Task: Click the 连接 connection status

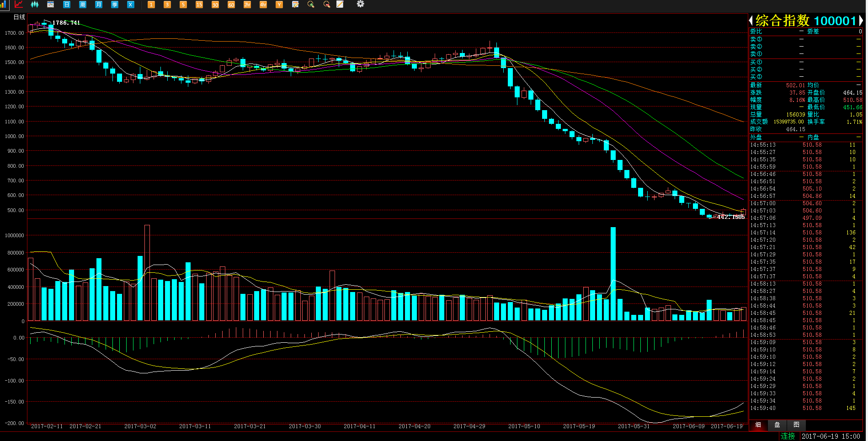Action: [788, 436]
